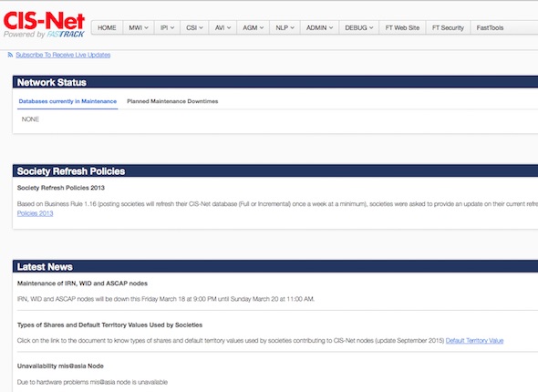
Task: Expand the MWI dropdown menu
Action: coord(139,27)
